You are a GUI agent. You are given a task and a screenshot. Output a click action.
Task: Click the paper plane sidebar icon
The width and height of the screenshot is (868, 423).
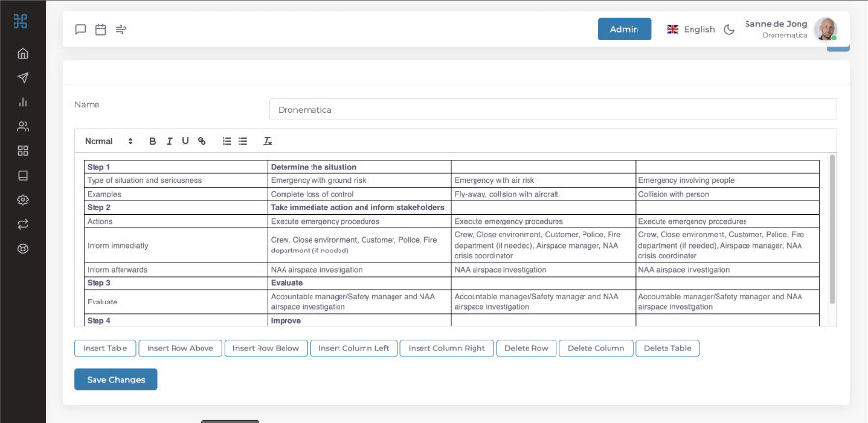pyautogui.click(x=23, y=78)
